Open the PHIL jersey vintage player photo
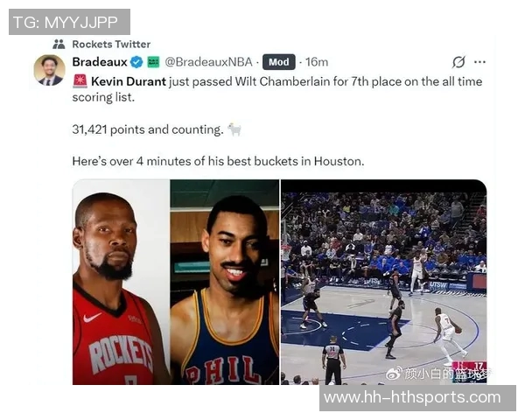The image size is (525, 420). coord(225,282)
